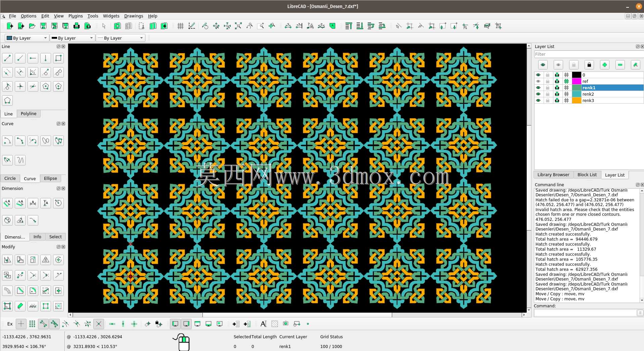Screen dimensions: 644x351
Task: Click the Command input field
Action: click(586, 313)
